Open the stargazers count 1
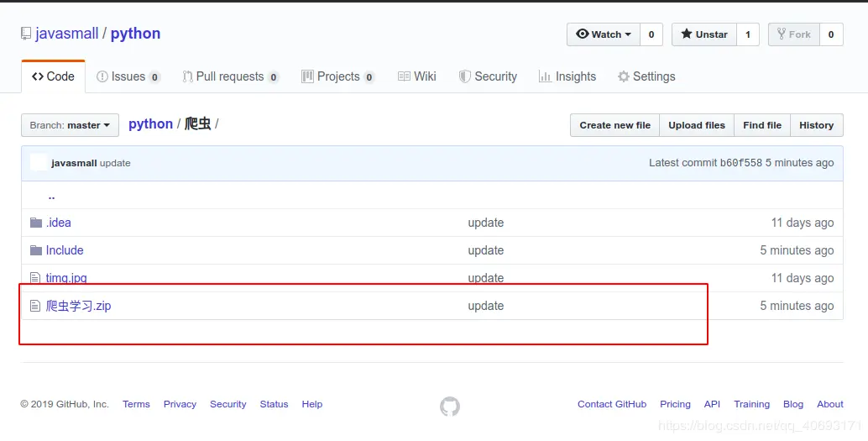Viewport: 868px width, 441px height. point(748,34)
